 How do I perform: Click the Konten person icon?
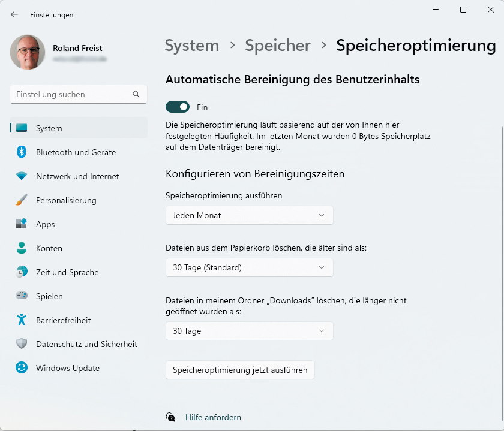[22, 248]
